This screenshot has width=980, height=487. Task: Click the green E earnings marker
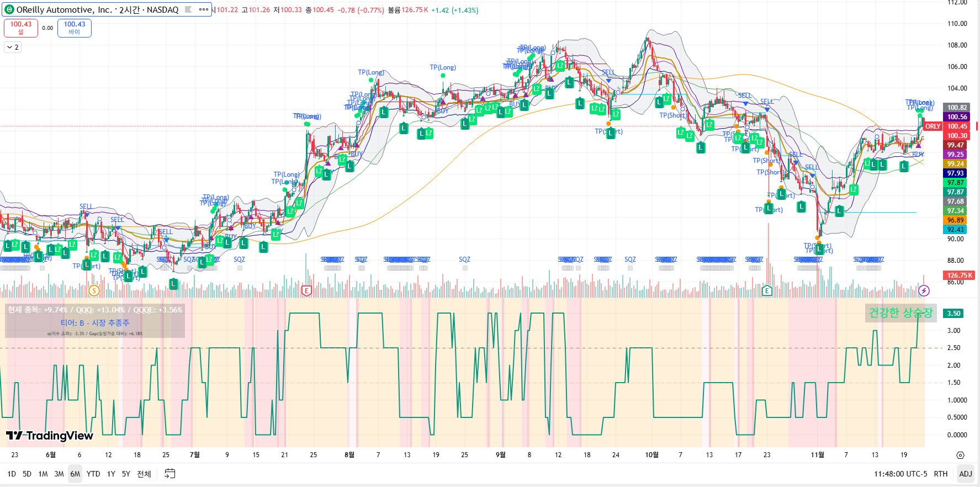[766, 290]
